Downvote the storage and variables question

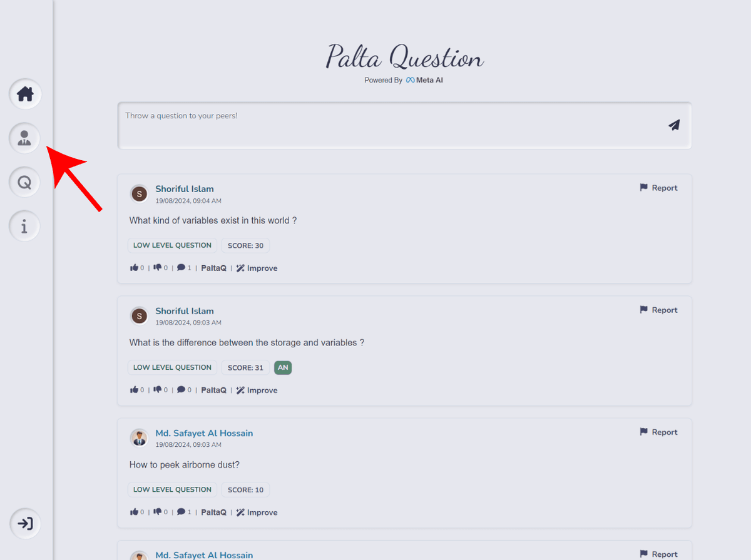(x=157, y=389)
